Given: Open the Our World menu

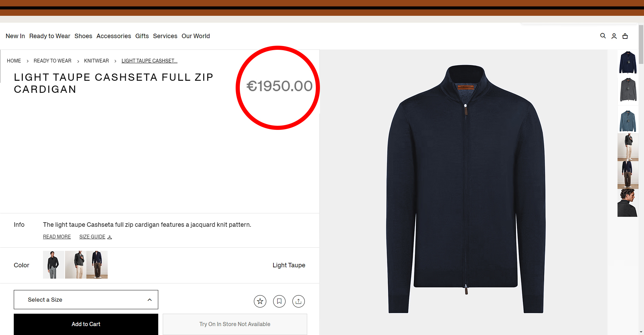Looking at the screenshot, I should [195, 36].
